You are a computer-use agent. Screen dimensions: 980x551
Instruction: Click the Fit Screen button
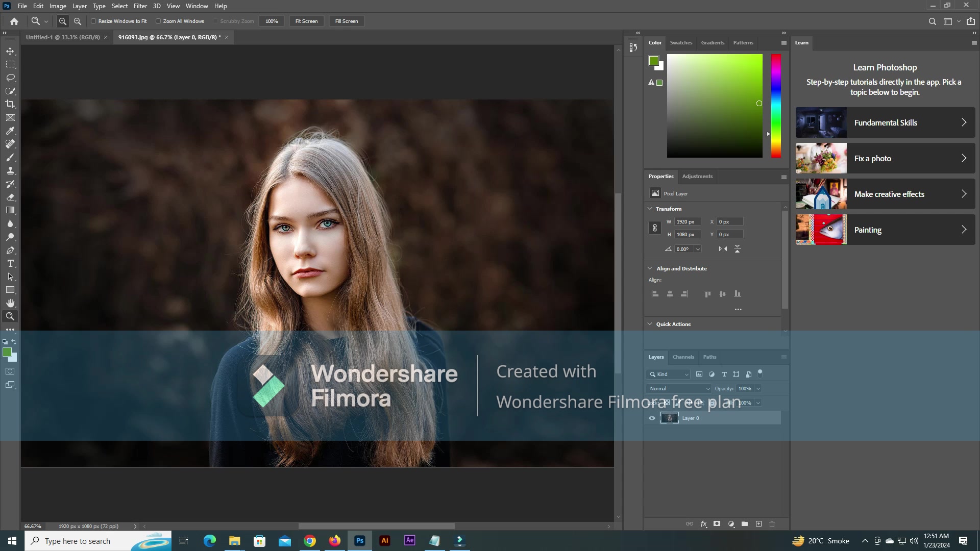coord(306,21)
